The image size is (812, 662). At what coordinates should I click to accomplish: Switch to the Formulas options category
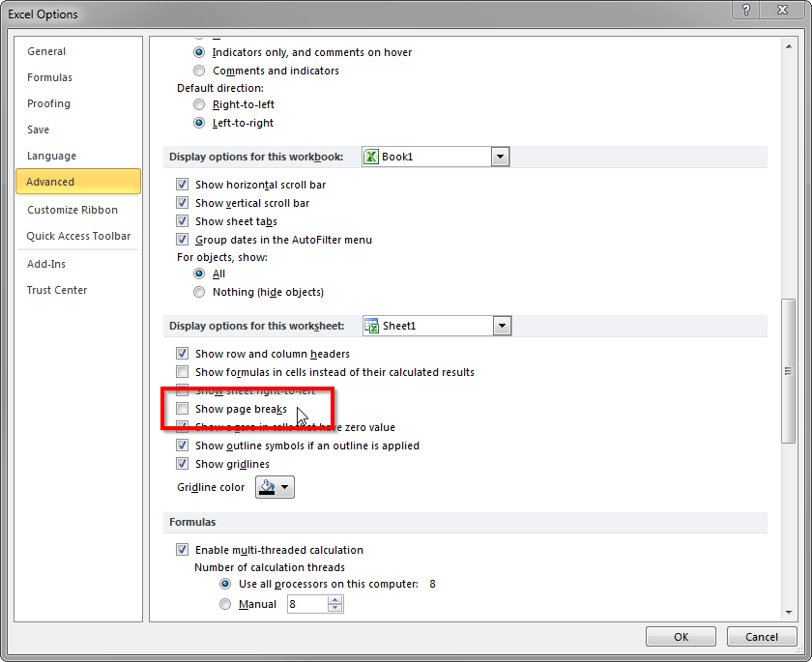click(x=47, y=77)
